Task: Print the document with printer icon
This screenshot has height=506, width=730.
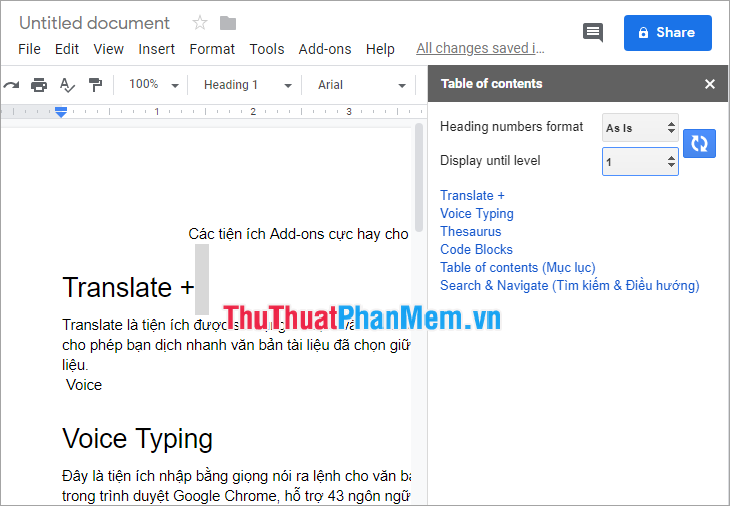Action: click(39, 85)
